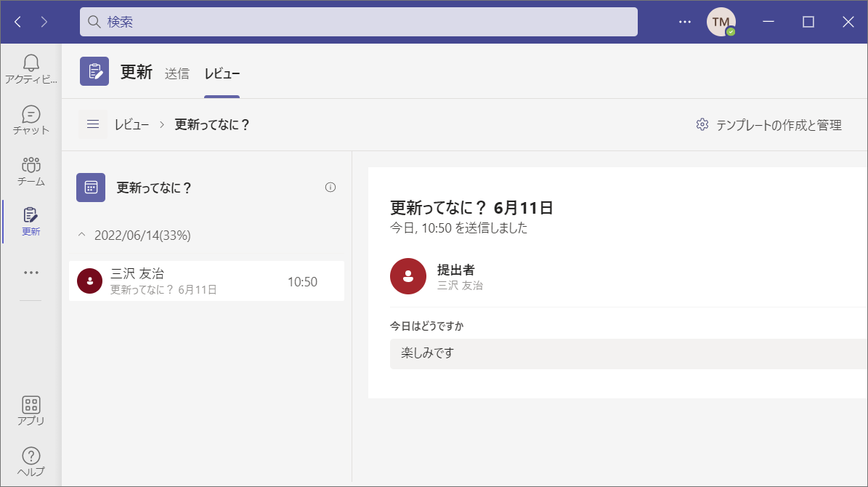Image resolution: width=868 pixels, height=487 pixels.
Task: Open テンプレートの作成と管理 settings
Action: (x=769, y=125)
